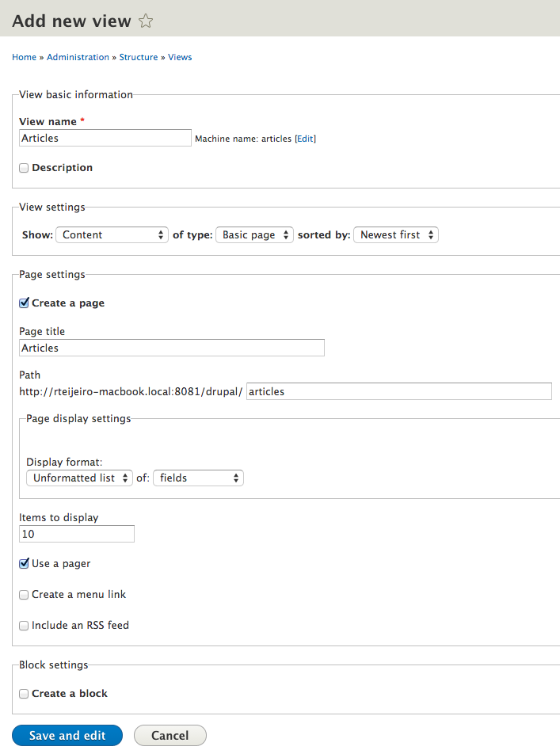Image resolution: width=560 pixels, height=754 pixels.
Task: Open the Administration breadcrumb link
Action: pyautogui.click(x=78, y=57)
